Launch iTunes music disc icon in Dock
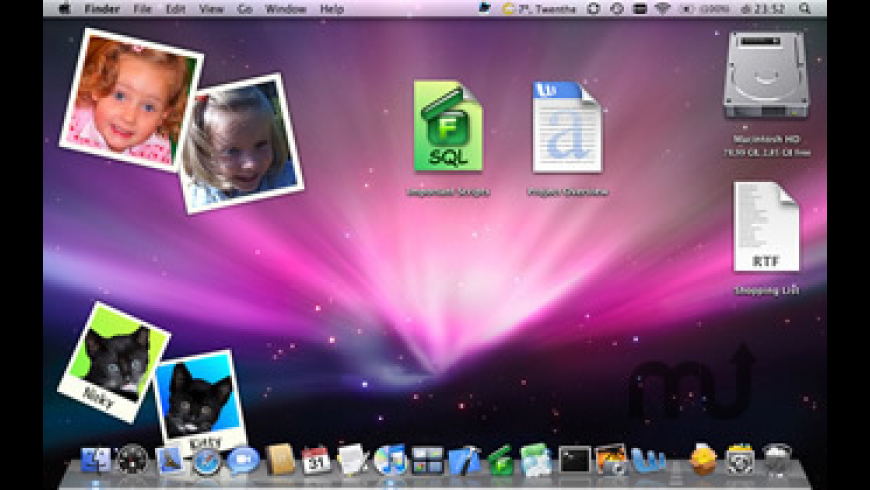870x490 pixels. 390,460
